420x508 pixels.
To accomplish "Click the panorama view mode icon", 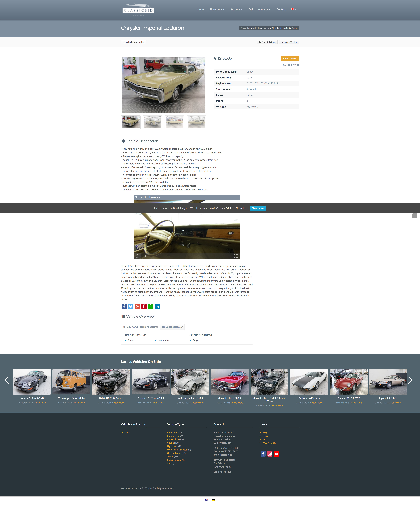I will coord(137,256).
